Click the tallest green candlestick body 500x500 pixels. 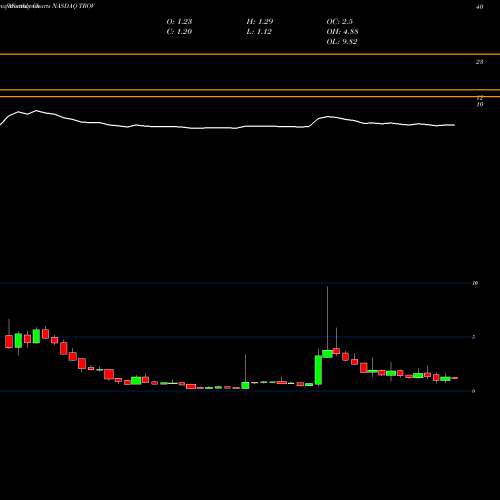click(318, 370)
